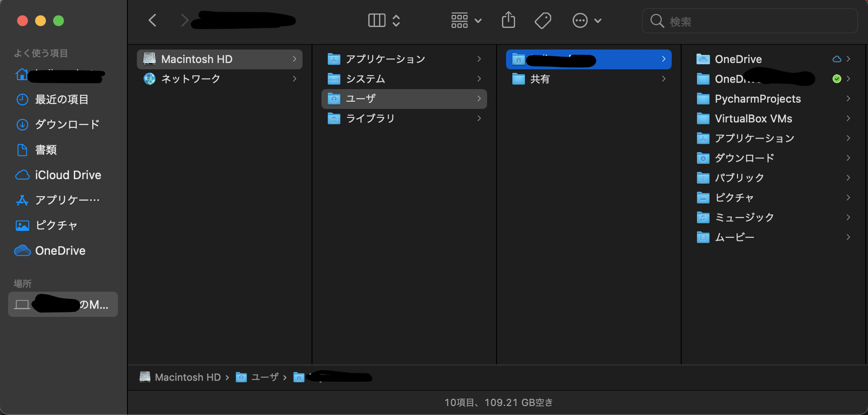
Task: Expand the ネットワーク row chevron
Action: 294,79
